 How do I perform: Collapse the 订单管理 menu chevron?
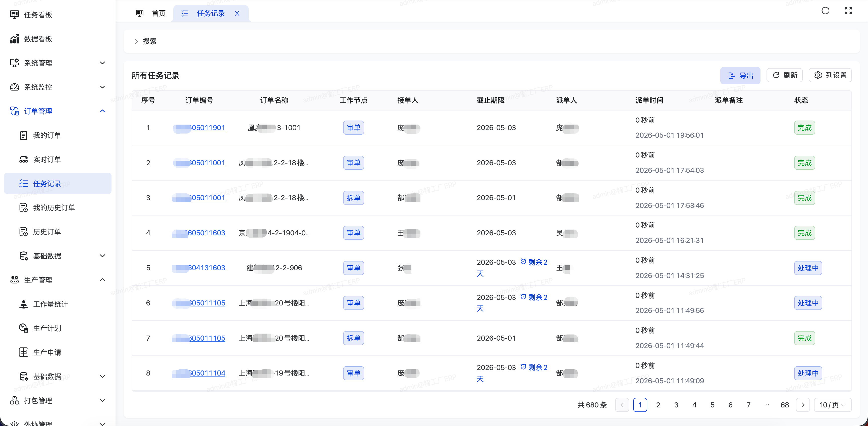click(x=102, y=111)
